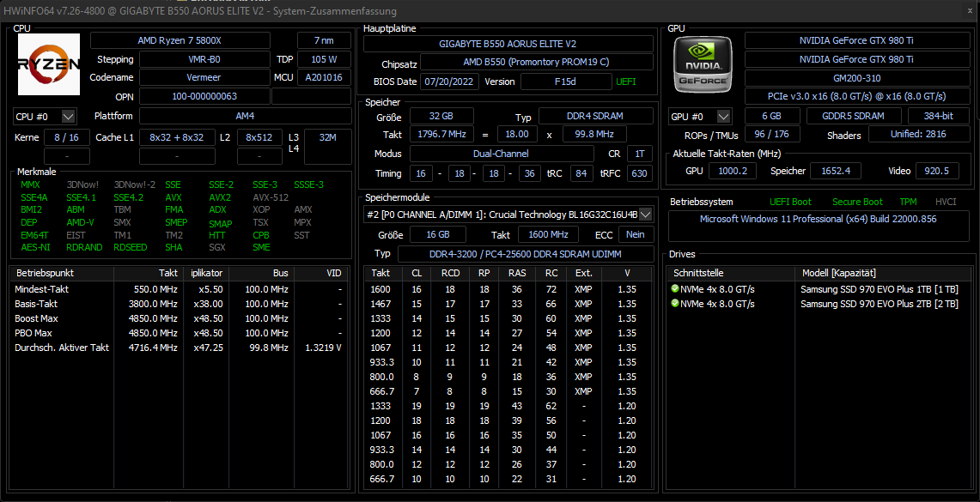The image size is (980, 502).
Task: Select the AMD Ryzen 7 5800X name field
Action: pos(180,40)
